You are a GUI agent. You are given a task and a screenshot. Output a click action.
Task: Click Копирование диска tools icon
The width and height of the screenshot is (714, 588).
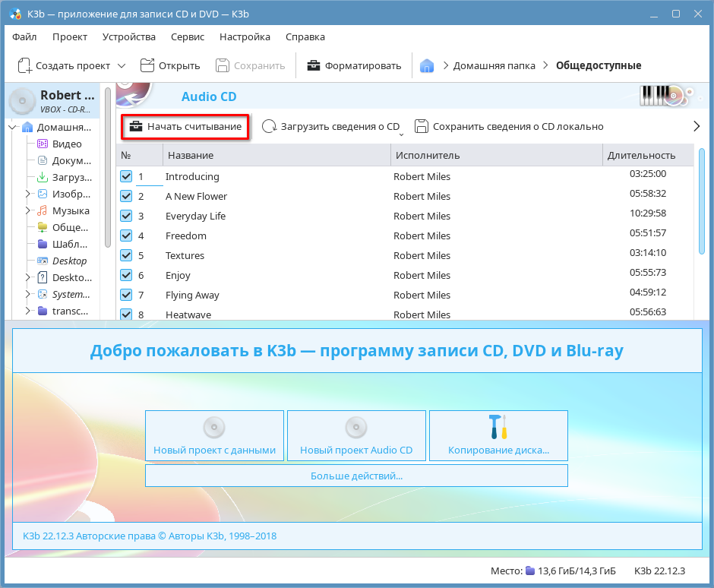click(498, 427)
